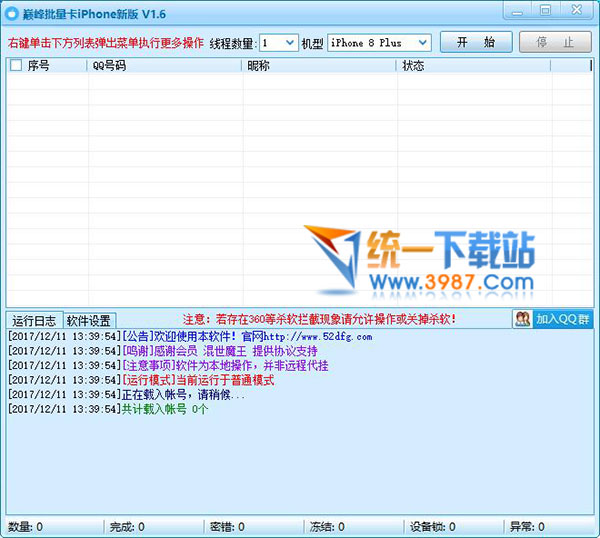Click the [注意事项] log entry
The width and height of the screenshot is (600, 538).
168,366
